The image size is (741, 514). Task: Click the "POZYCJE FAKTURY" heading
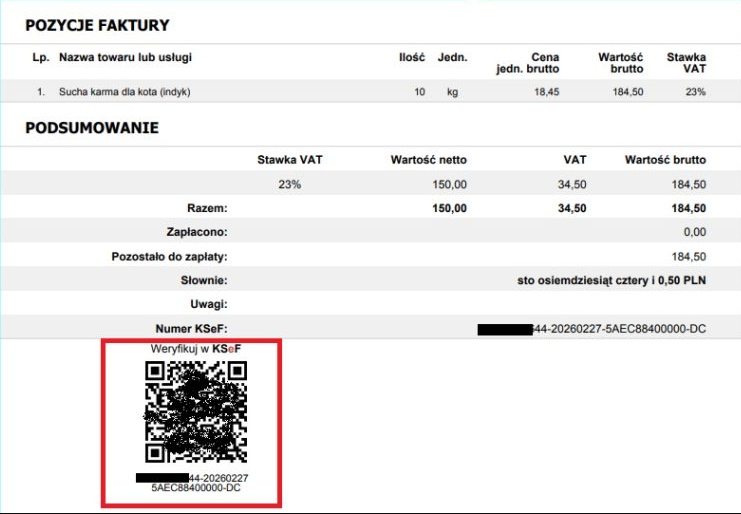97,25
